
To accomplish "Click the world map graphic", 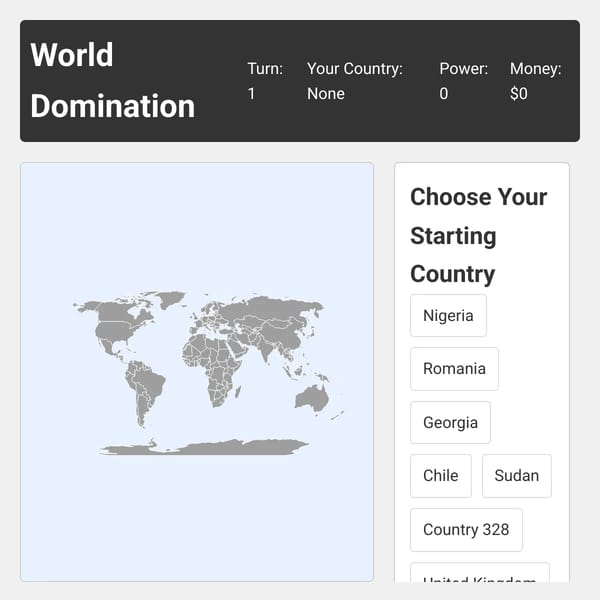I will click(x=209, y=373).
